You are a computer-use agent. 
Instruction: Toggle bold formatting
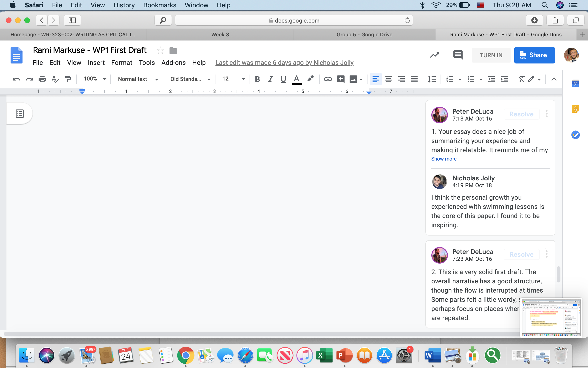[x=257, y=79]
